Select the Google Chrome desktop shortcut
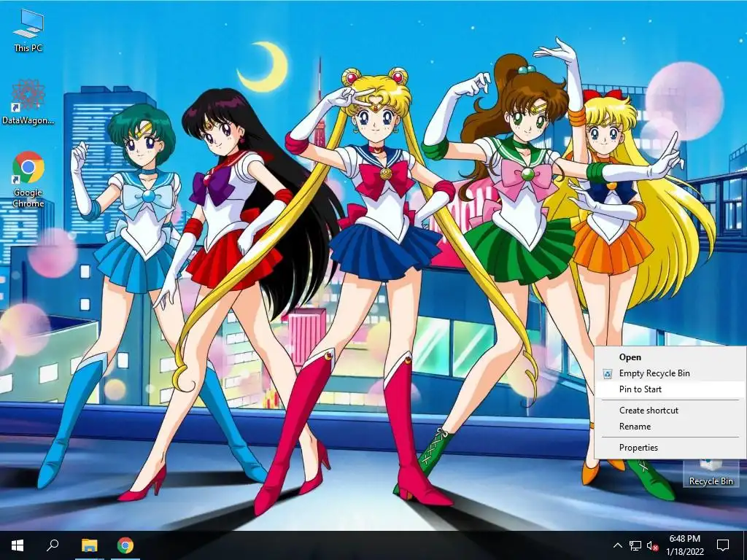The width and height of the screenshot is (747, 560). click(x=28, y=179)
